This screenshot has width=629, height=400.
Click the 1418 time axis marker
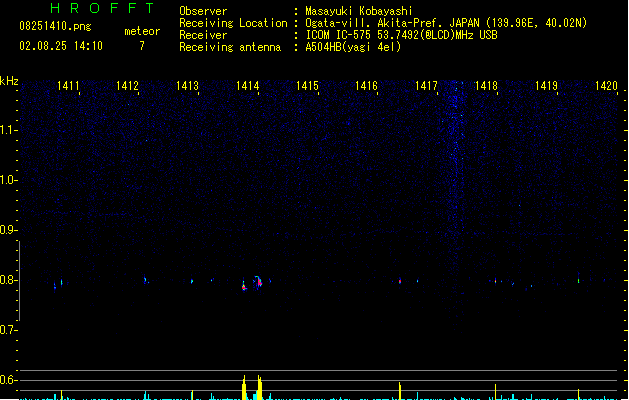point(486,86)
